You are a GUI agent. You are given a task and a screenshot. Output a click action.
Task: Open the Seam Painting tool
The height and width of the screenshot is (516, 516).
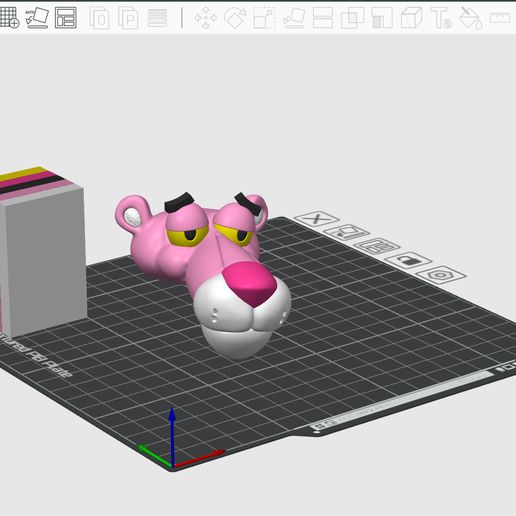pos(412,18)
